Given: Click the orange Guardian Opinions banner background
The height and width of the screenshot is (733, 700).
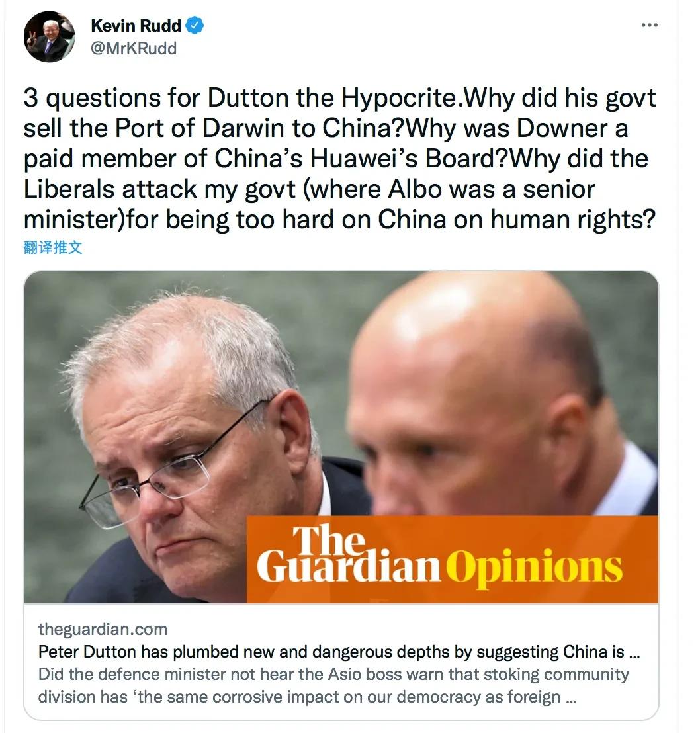Looking at the screenshot, I should (452, 559).
